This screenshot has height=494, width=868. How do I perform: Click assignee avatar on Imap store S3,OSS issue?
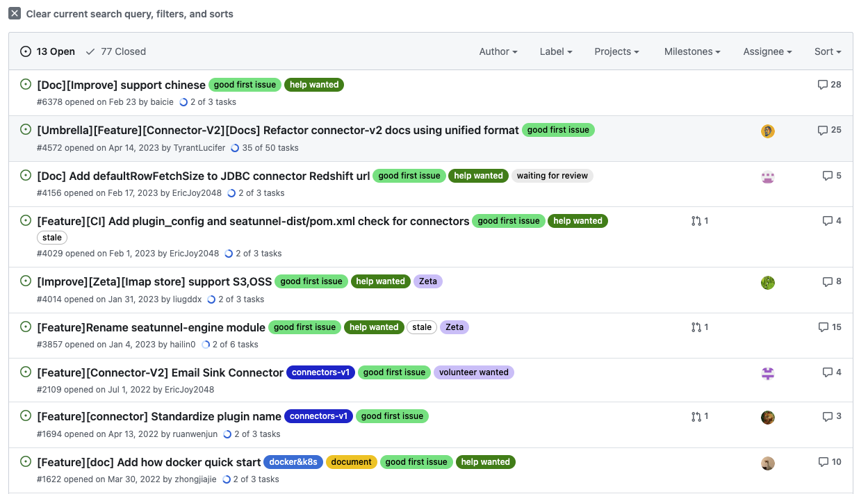768,283
